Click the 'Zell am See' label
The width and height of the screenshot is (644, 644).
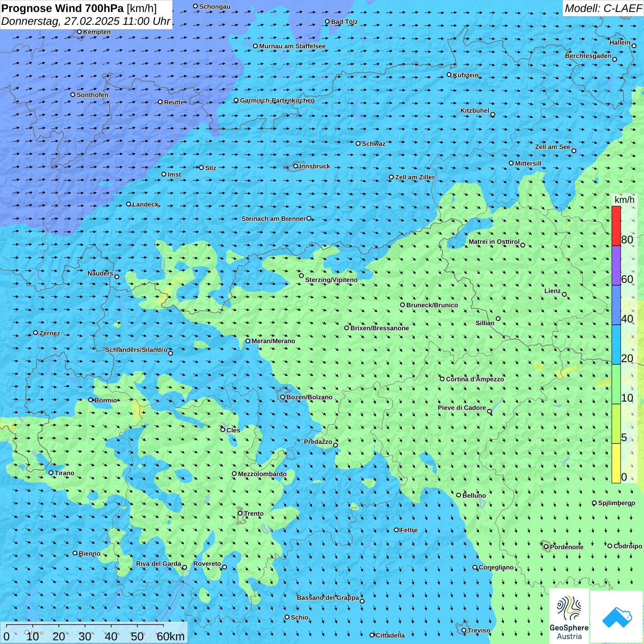point(552,147)
